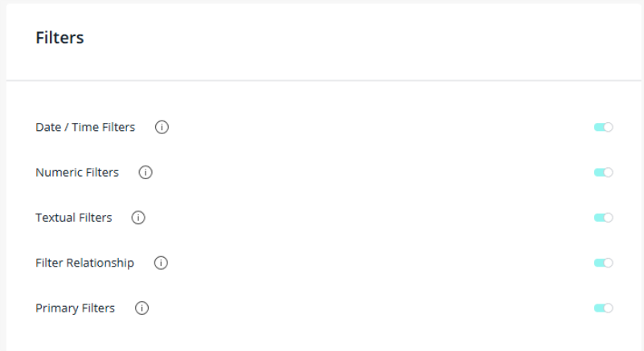Click the gray background outside the Filters card
644x351 pixels.
(x=2, y=201)
